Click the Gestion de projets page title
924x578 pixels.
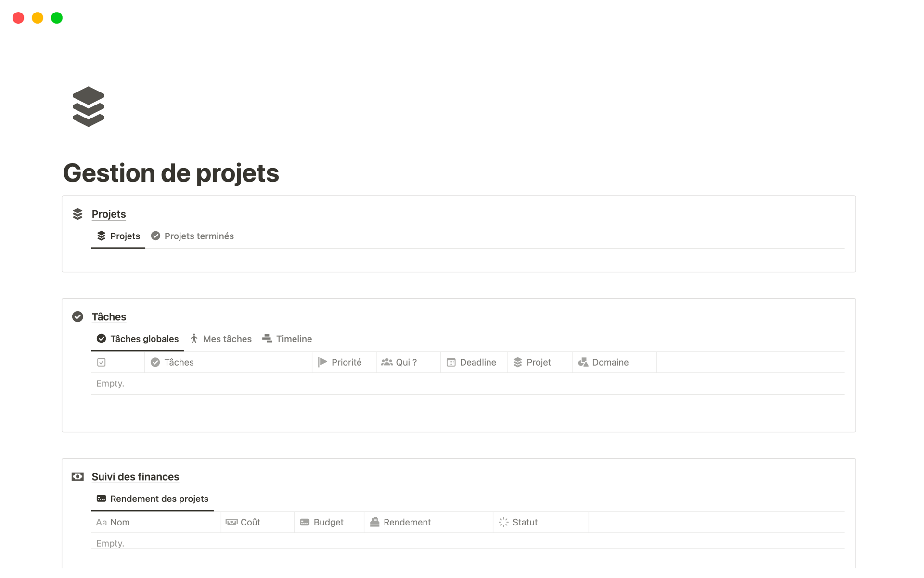[171, 173]
